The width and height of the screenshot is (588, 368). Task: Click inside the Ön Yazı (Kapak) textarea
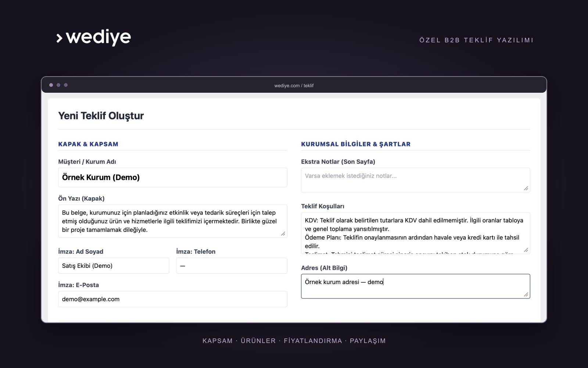173,221
